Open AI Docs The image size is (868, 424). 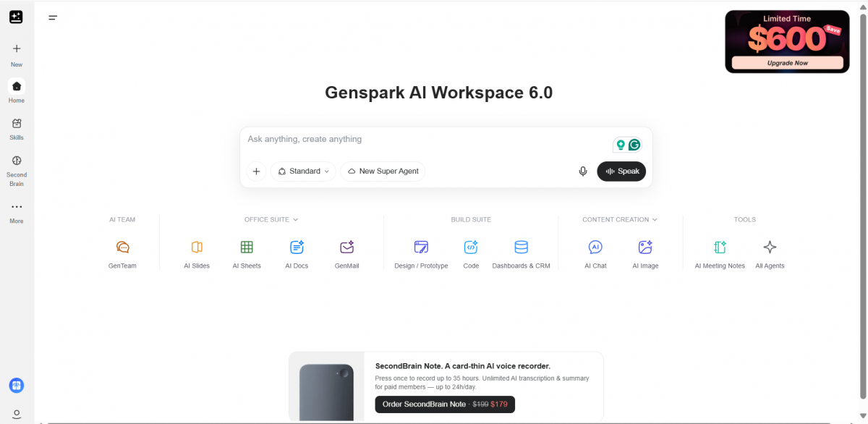[297, 254]
